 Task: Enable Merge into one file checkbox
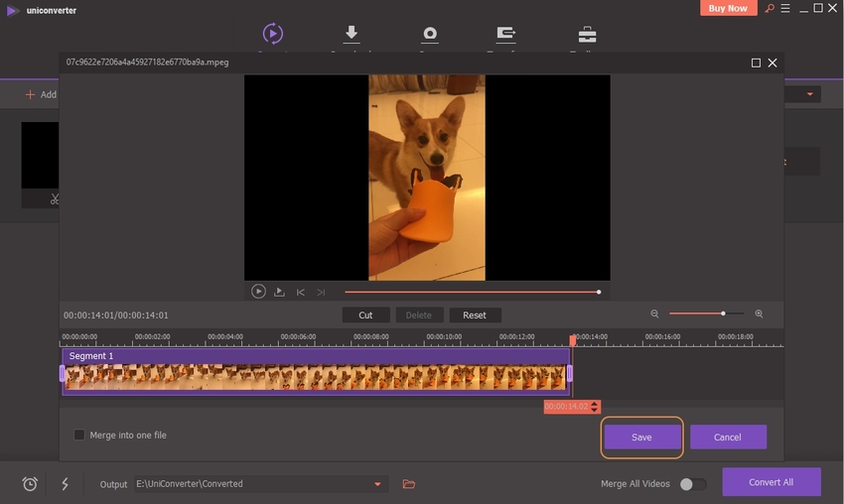tap(79, 435)
